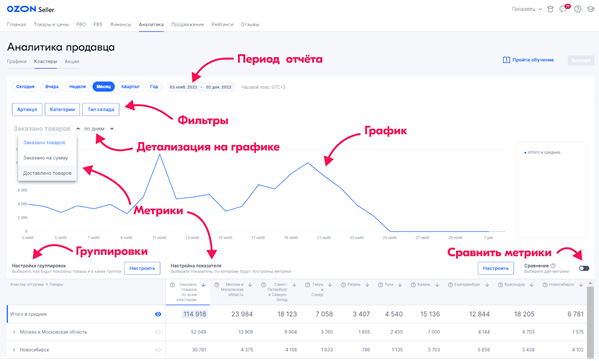Expand the Новосибирск cluster row
Screen dimensions: 599x361
(x=14, y=350)
